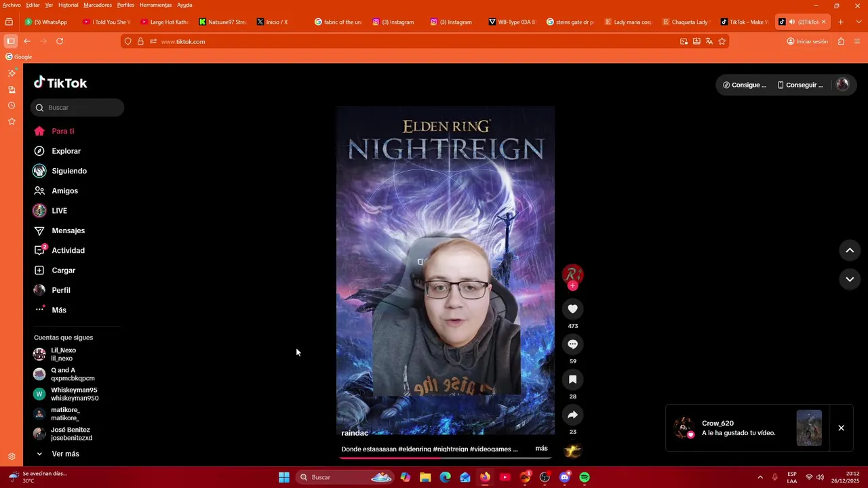This screenshot has width=868, height=488.
Task: Open the liked video thumbnail in notification
Action: pos(808,428)
